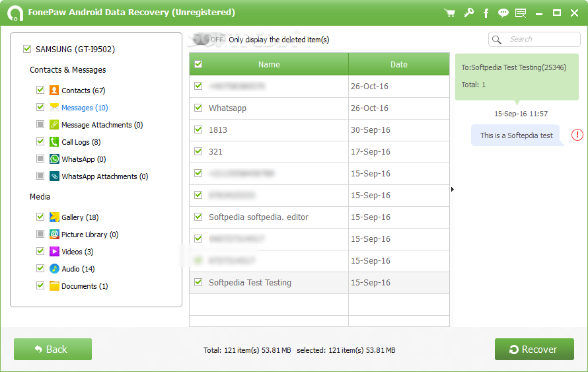The width and height of the screenshot is (588, 372).
Task: Open Picture Library (0) category
Action: pyautogui.click(x=90, y=235)
